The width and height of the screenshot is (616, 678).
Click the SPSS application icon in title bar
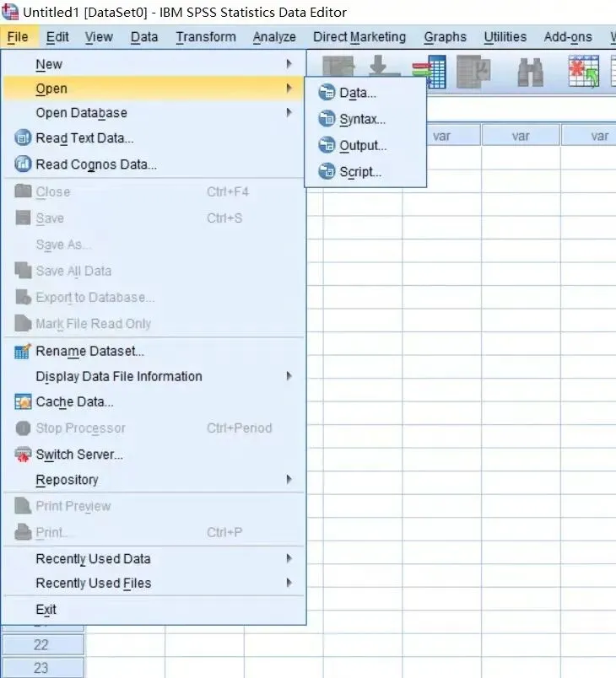pos(10,12)
